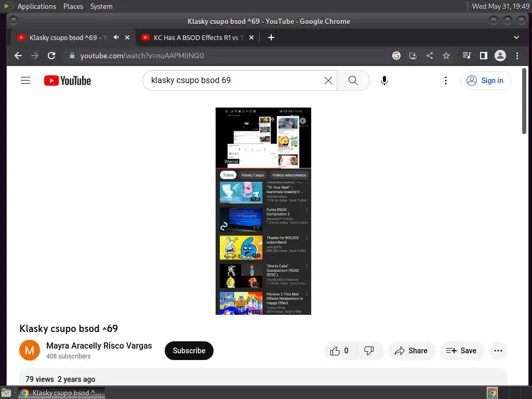Screen dimensions: 532x399
Task: Mute the tab via speaker icon
Action: tap(116, 37)
